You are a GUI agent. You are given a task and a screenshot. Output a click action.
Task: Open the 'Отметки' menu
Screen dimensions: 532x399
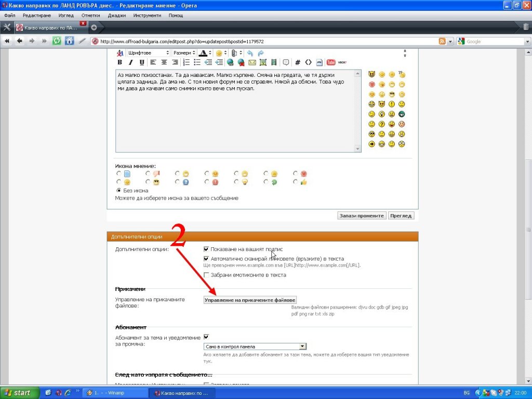click(x=90, y=15)
